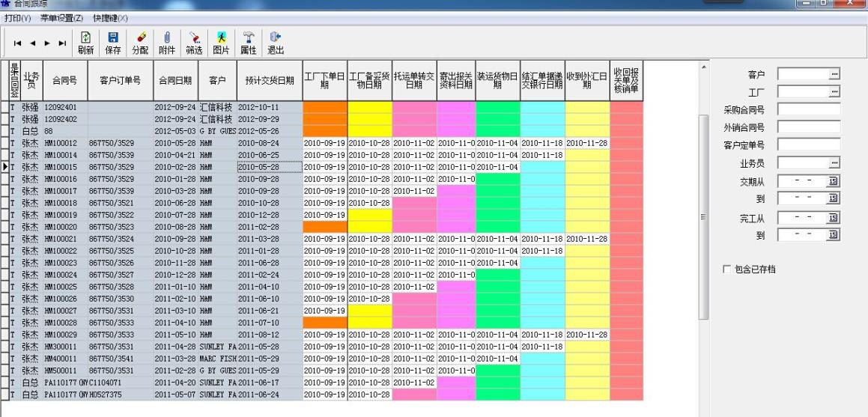Select contract number HM400011 cell
Viewport: 868px width, 417px height.
point(65,359)
